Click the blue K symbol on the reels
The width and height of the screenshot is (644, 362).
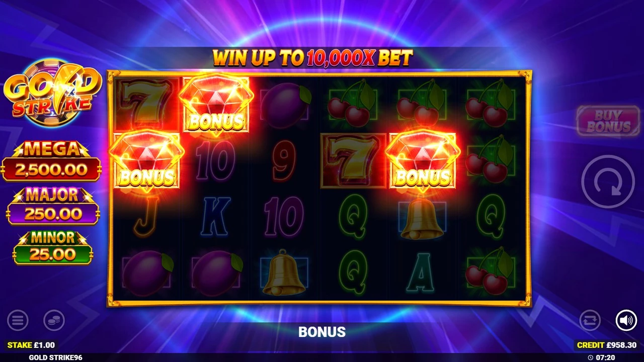(x=215, y=216)
